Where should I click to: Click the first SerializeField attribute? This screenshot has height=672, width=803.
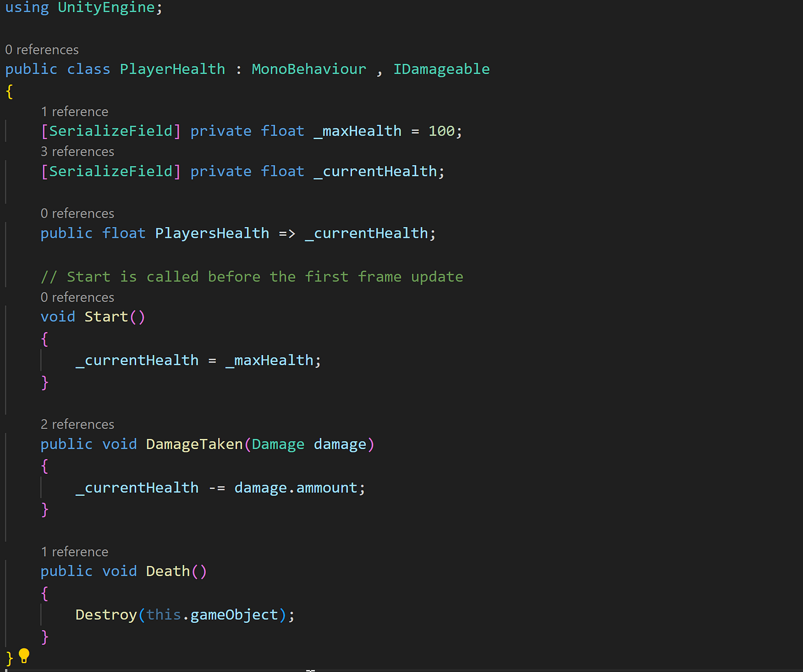pyautogui.click(x=110, y=131)
